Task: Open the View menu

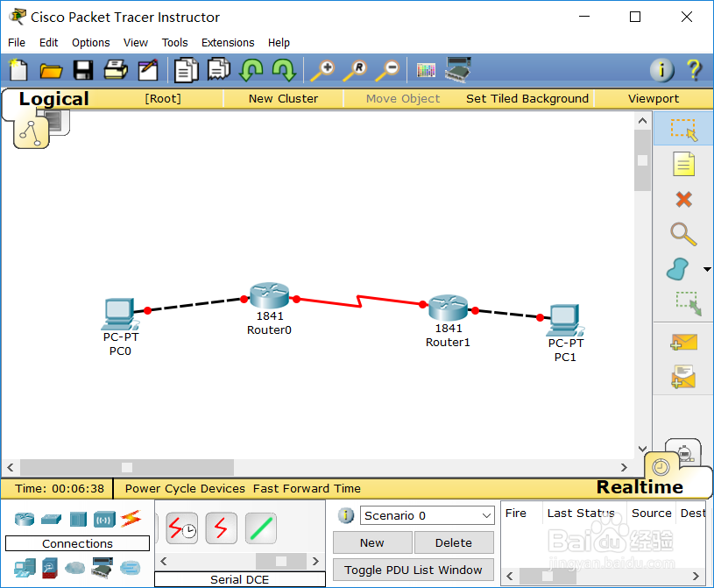Action: pos(136,42)
